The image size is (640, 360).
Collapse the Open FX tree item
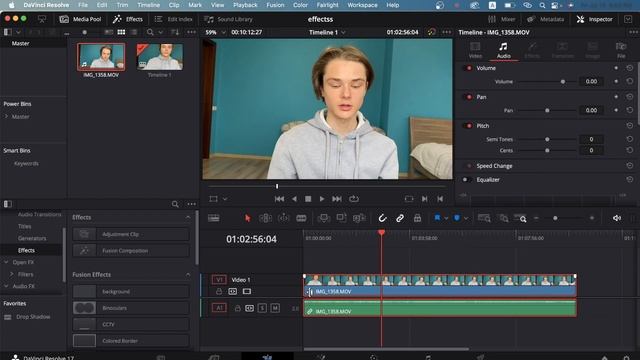click(x=7, y=262)
